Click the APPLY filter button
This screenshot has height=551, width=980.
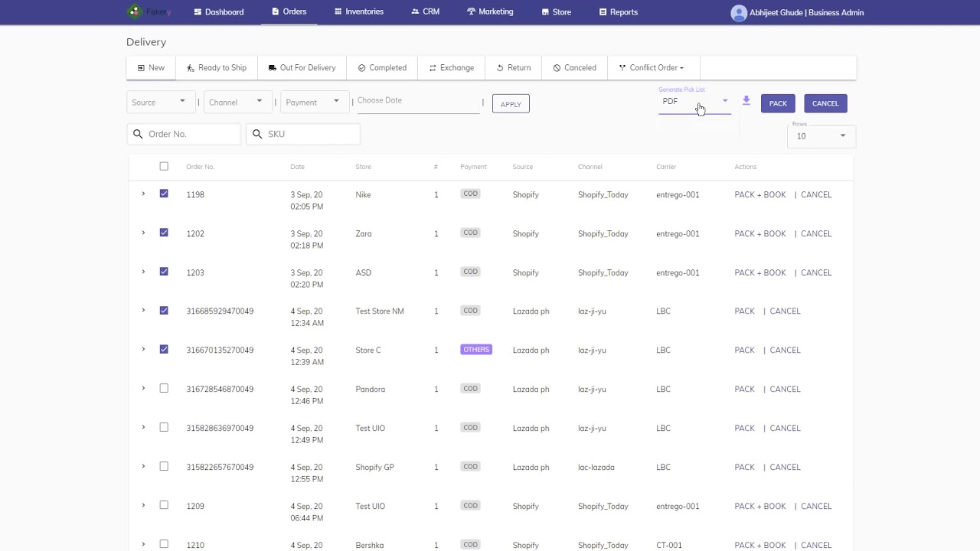(x=511, y=104)
